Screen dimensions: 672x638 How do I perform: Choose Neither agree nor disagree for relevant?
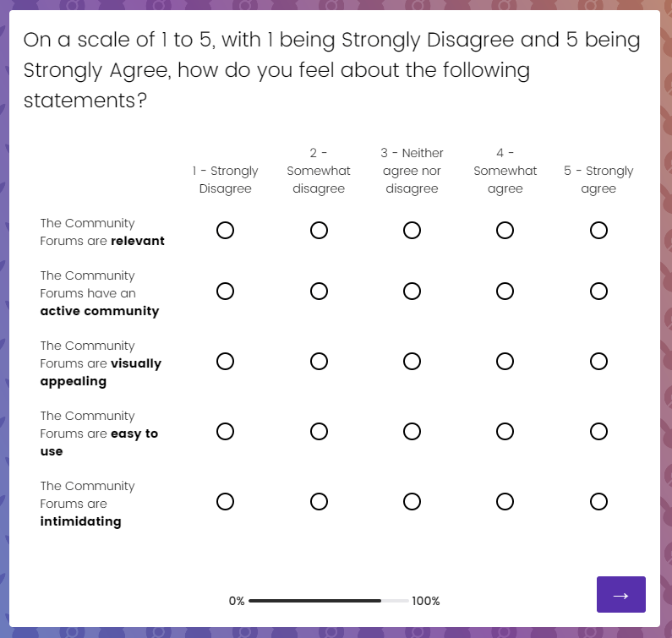[x=412, y=231]
